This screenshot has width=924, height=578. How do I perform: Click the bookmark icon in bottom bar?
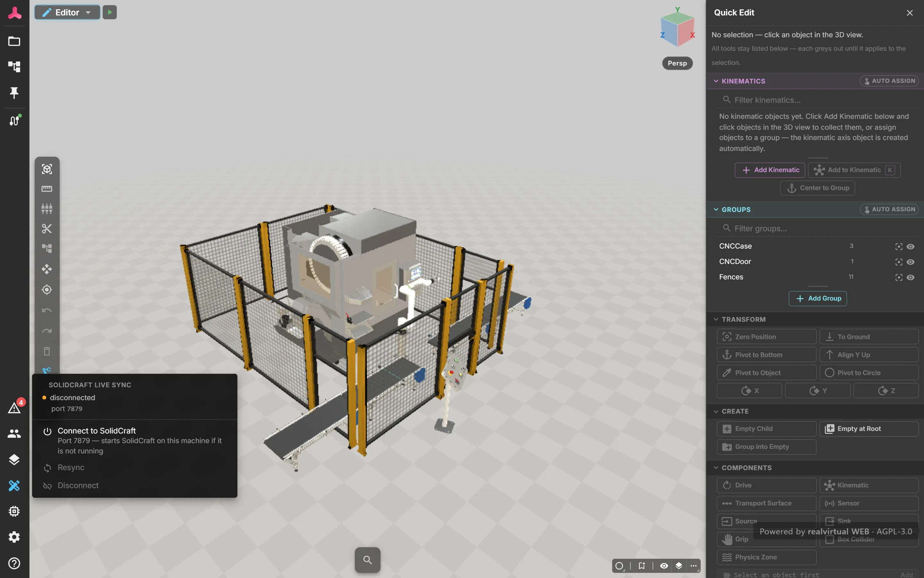coord(641,565)
